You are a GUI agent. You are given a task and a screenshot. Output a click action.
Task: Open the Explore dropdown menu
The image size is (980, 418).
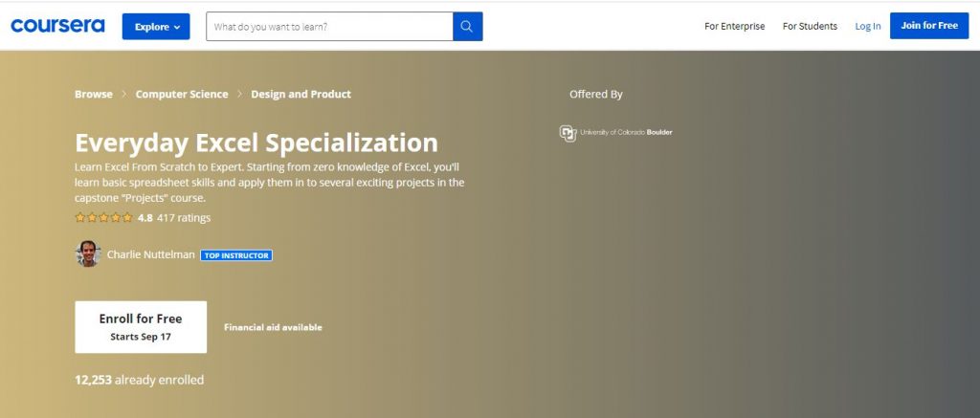click(156, 27)
